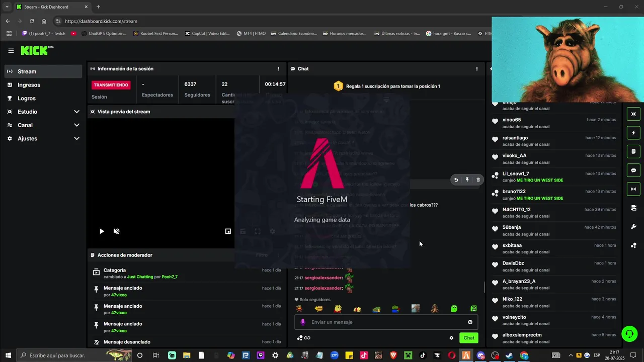Pin the highlighted chat message
Screen dimensions: 644x362
click(x=467, y=179)
